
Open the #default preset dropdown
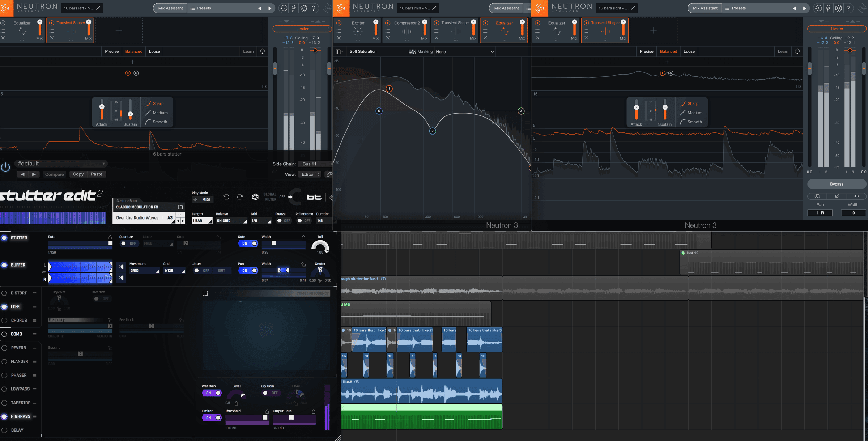coord(61,164)
